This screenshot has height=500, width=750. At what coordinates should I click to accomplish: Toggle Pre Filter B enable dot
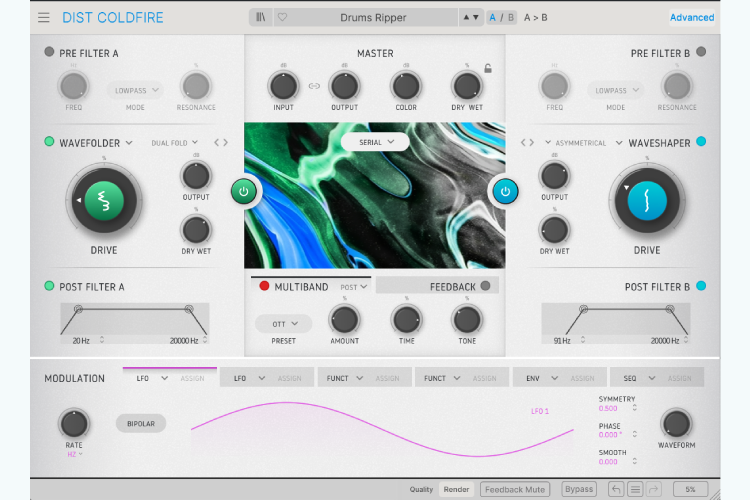click(701, 52)
